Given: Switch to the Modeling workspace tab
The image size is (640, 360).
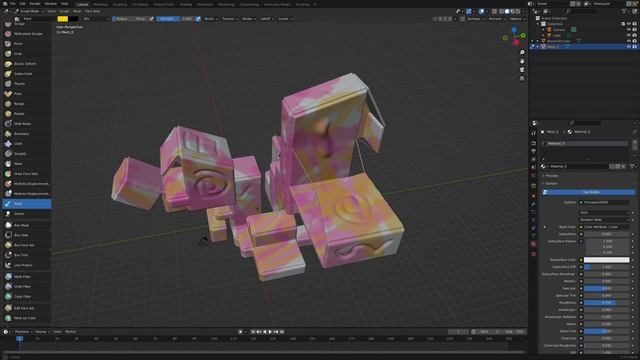Looking at the screenshot, I should pos(100,4).
